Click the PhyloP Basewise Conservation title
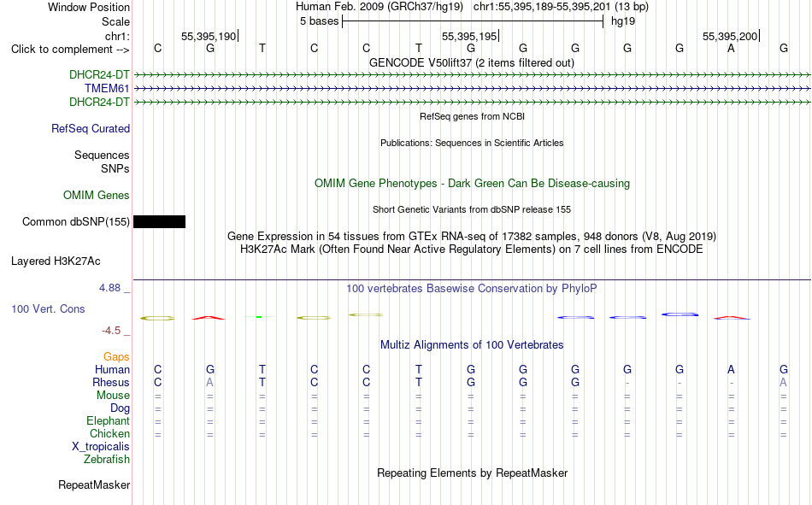Viewport: 812px width, 505px height. 472,289
